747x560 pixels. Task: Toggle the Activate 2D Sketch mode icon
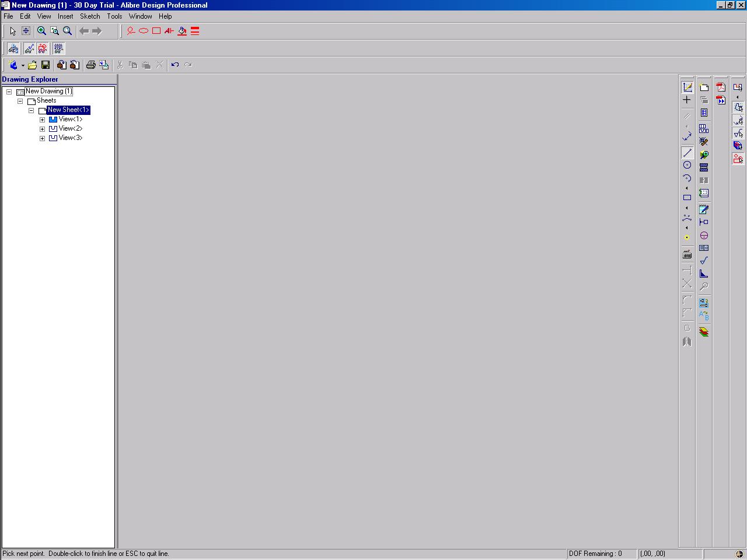click(687, 87)
